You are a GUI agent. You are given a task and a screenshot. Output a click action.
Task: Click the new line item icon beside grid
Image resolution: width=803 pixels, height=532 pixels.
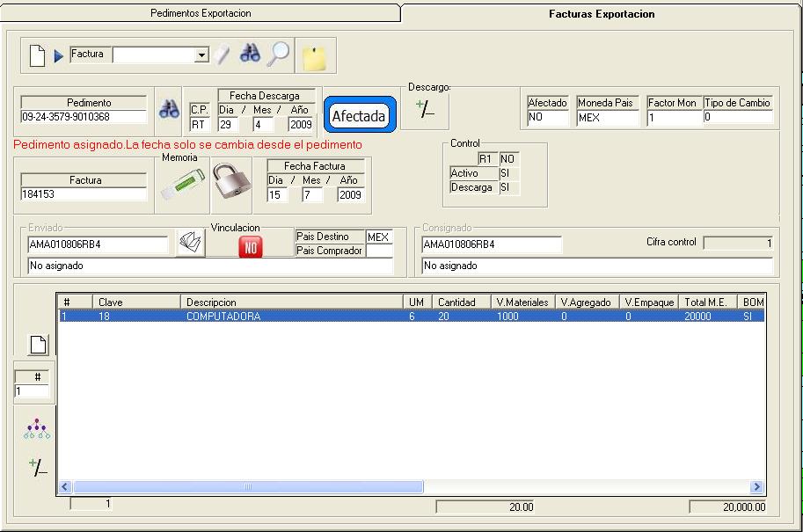coord(39,345)
